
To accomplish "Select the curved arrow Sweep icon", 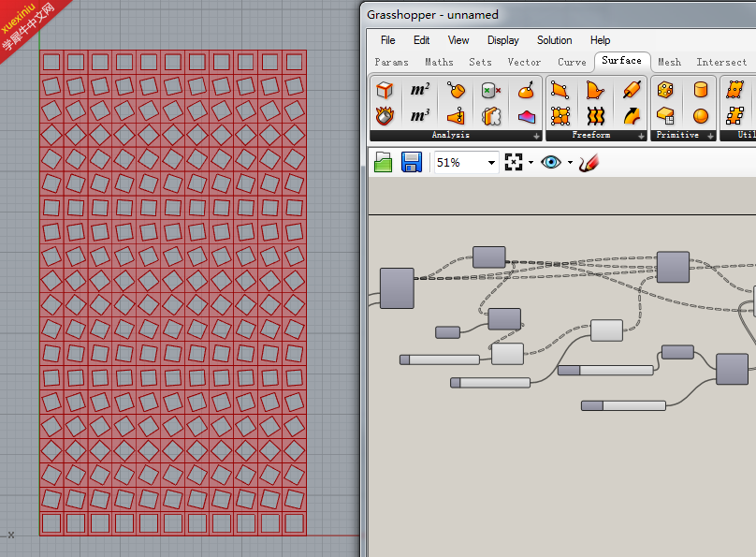I will [x=632, y=116].
